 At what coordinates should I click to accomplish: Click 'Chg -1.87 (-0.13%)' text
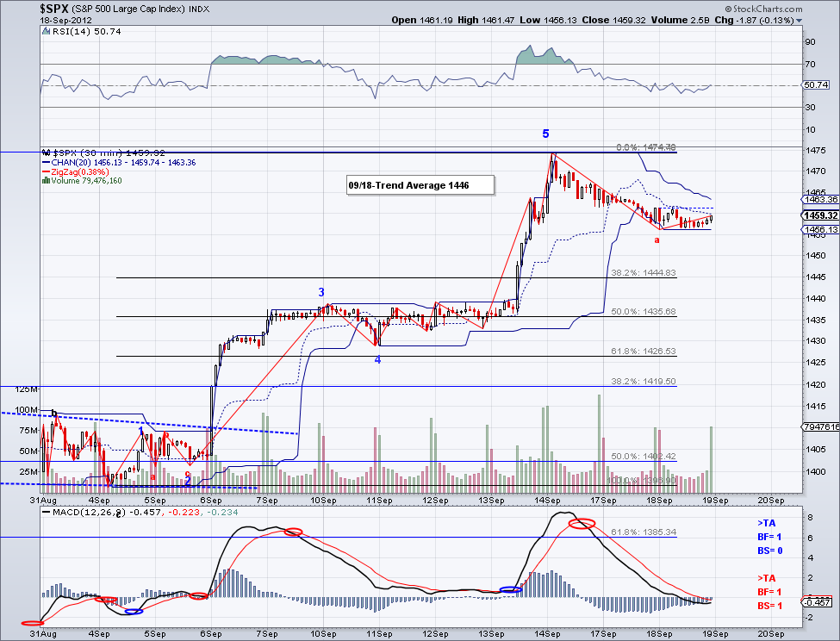pyautogui.click(x=755, y=21)
